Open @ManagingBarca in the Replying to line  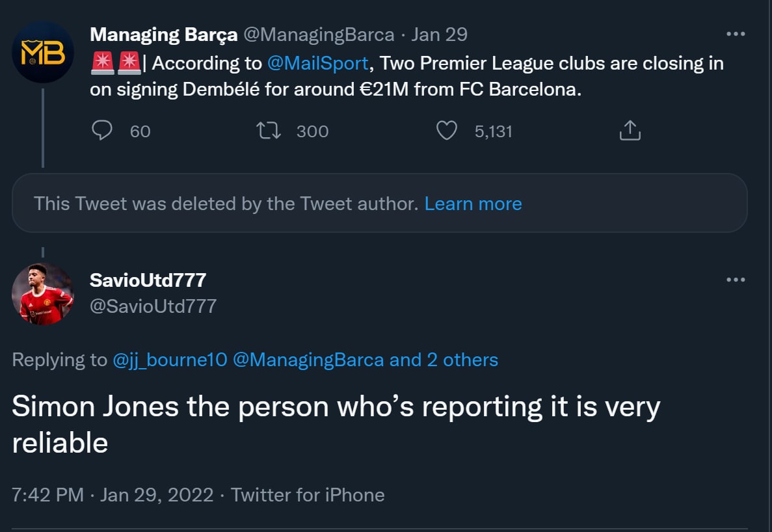coord(308,360)
